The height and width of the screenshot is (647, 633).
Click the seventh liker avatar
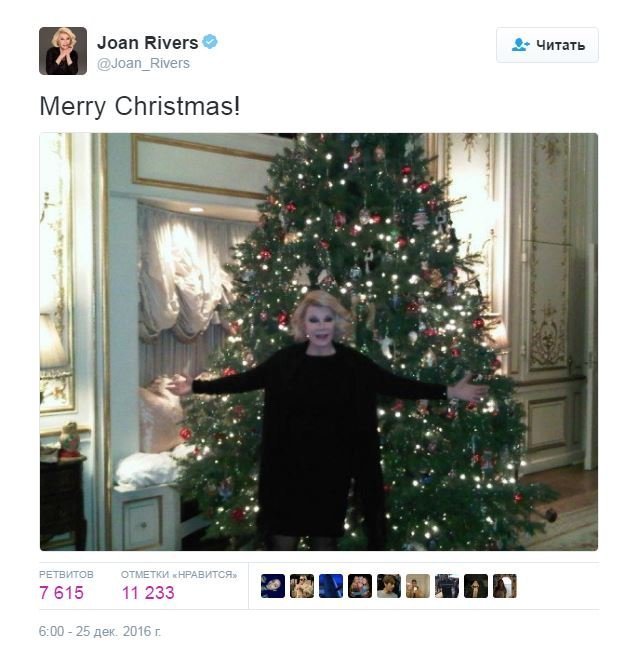[447, 586]
